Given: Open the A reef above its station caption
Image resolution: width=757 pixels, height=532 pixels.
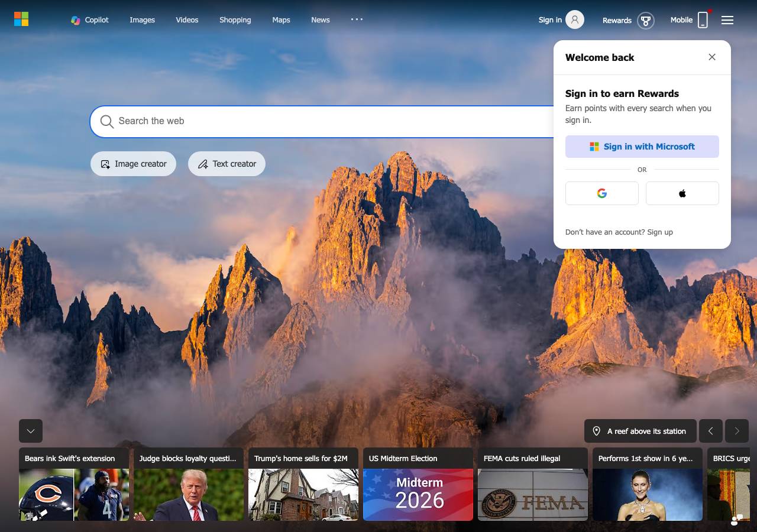Looking at the screenshot, I should (640, 431).
